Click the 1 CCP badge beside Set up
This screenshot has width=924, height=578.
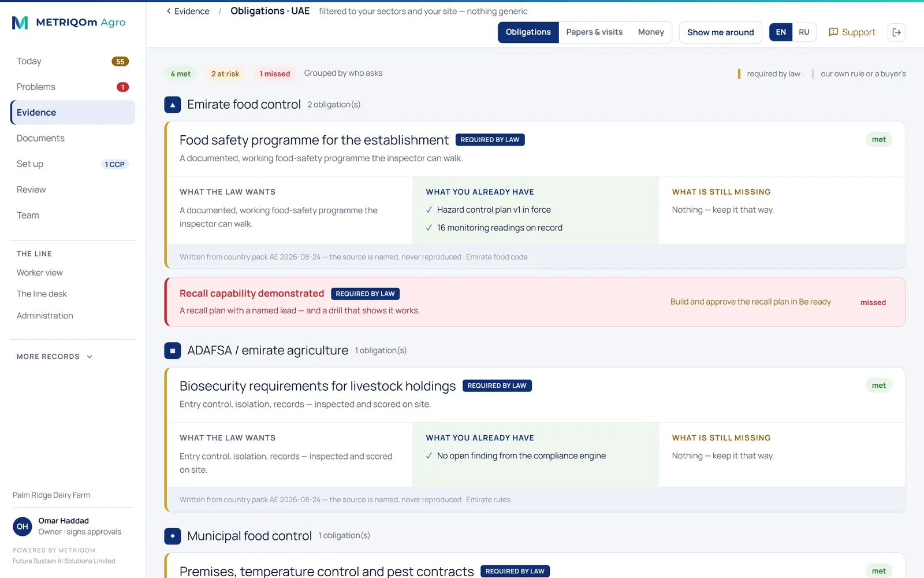[x=115, y=165]
